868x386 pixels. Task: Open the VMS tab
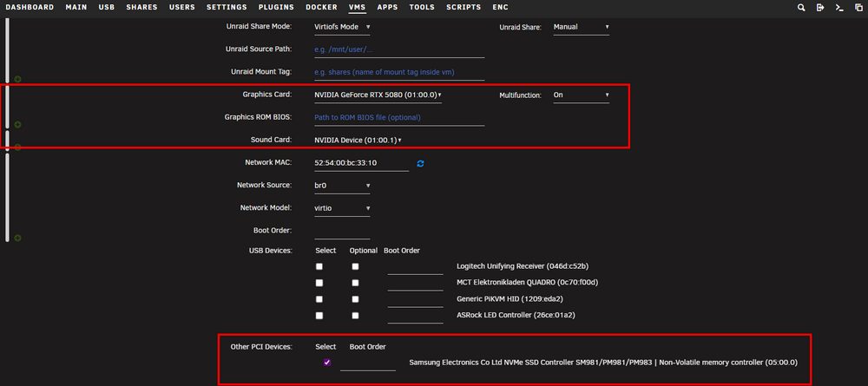358,8
